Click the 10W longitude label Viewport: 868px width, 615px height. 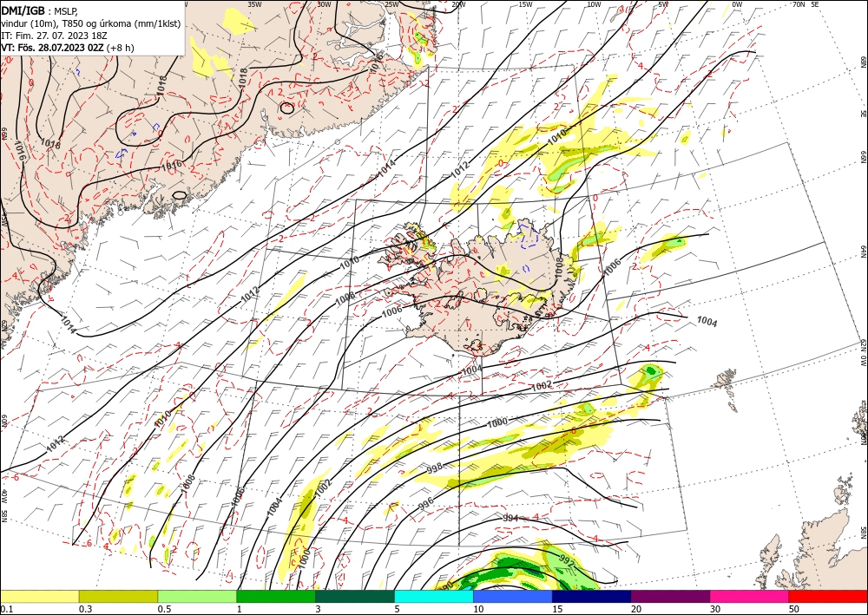point(594,4)
